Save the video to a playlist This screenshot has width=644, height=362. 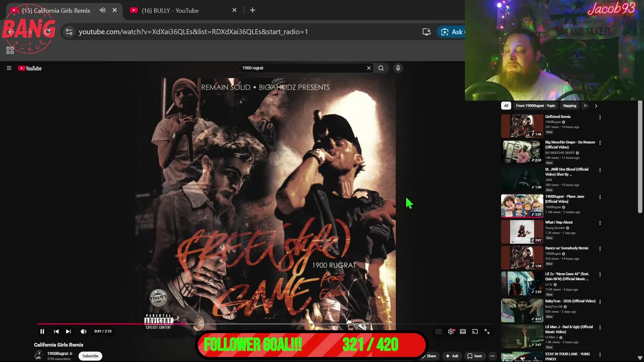474,356
